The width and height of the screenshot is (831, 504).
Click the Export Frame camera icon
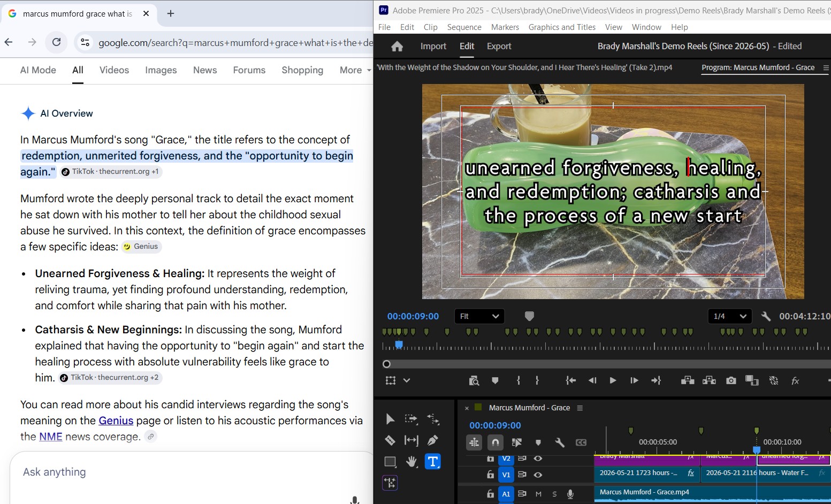point(731,380)
